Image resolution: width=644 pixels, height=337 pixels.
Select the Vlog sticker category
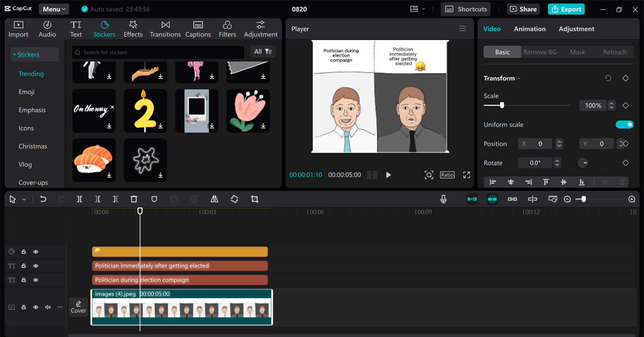(x=25, y=164)
